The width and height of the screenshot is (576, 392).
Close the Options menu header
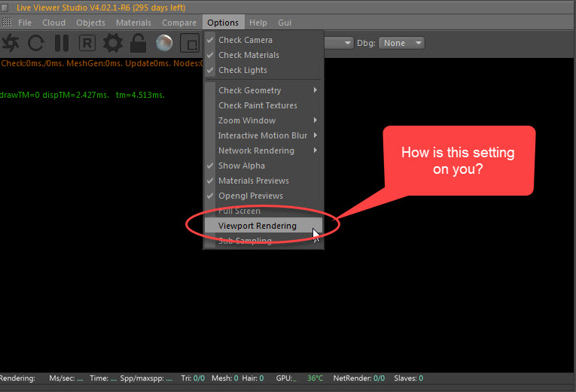coord(223,23)
